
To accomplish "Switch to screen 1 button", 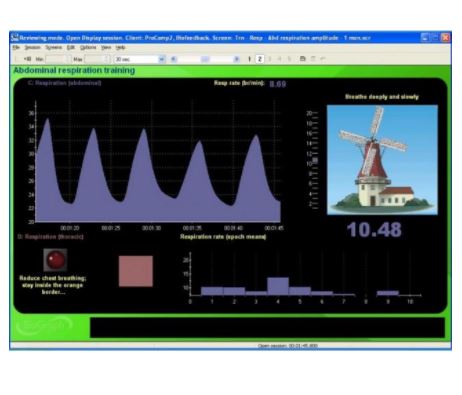I will coord(249,59).
